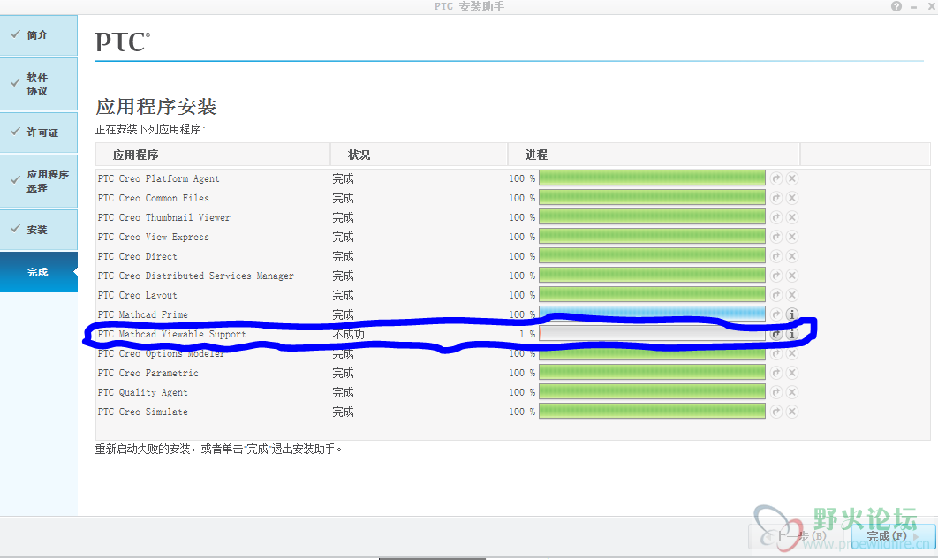This screenshot has height=560, width=938.
Task: Select the PTC Creo Parametric row name
Action: [148, 374]
